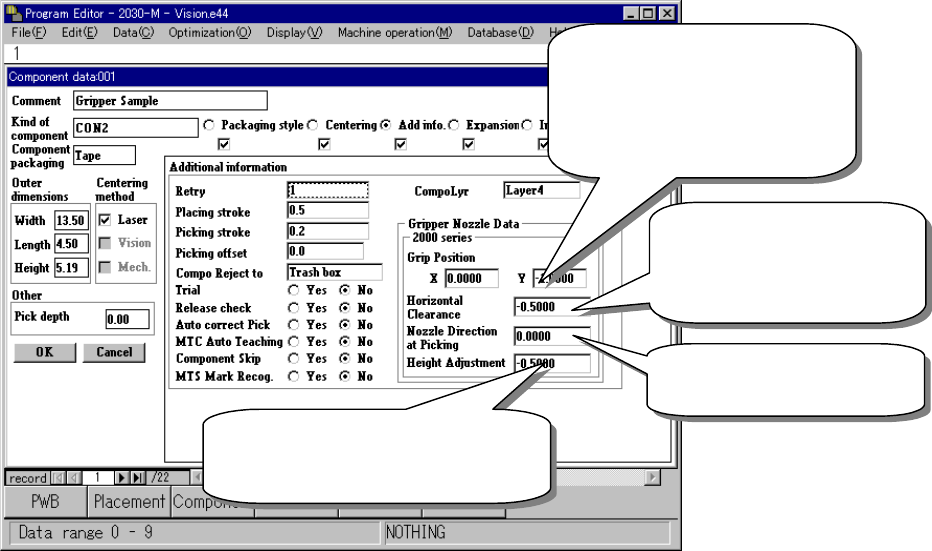Set Release check to Yes
932x551 pixels.
(x=294, y=308)
